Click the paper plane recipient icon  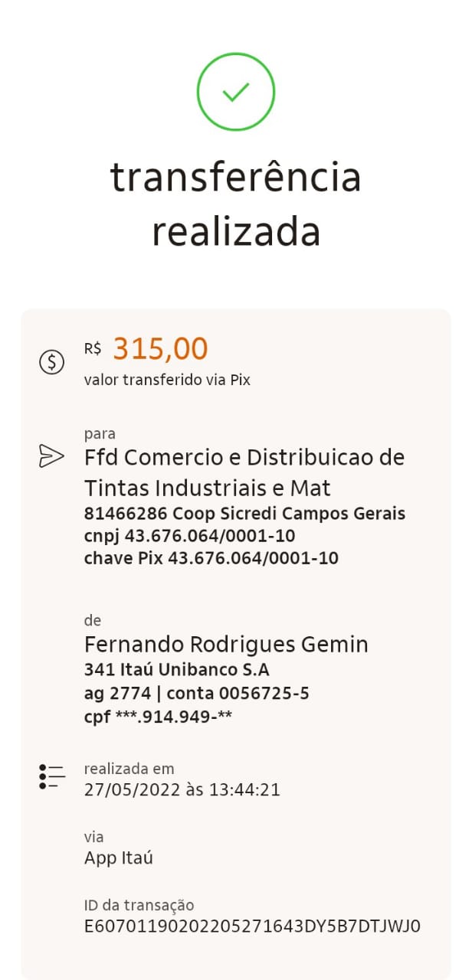51,456
